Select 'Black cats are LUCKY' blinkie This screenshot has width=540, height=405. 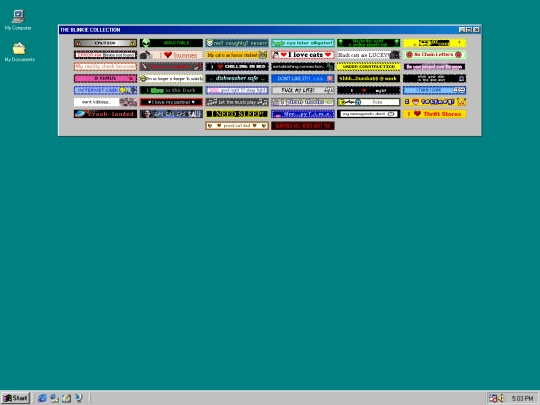pos(368,55)
